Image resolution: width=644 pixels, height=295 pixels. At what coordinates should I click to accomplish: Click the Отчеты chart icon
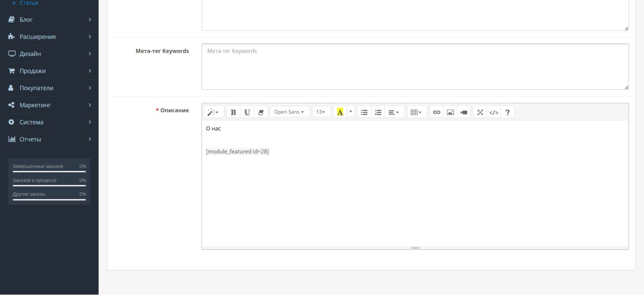pos(12,139)
